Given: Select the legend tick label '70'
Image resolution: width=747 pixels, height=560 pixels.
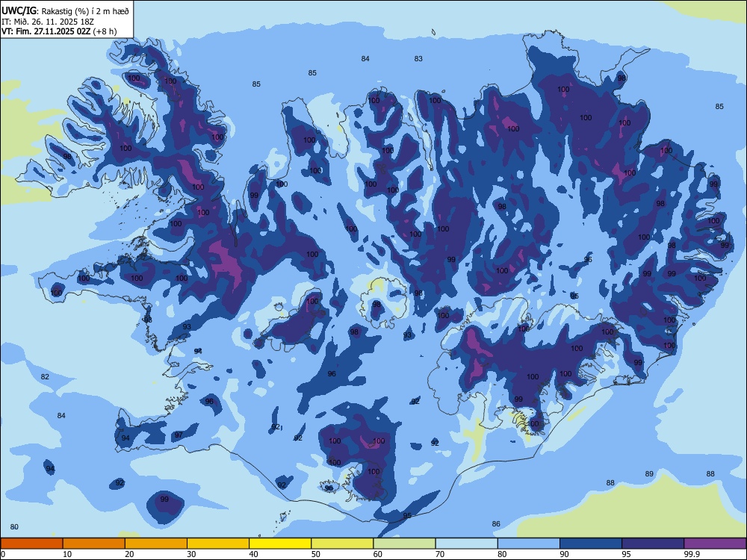Looking at the screenshot, I should click(440, 554).
